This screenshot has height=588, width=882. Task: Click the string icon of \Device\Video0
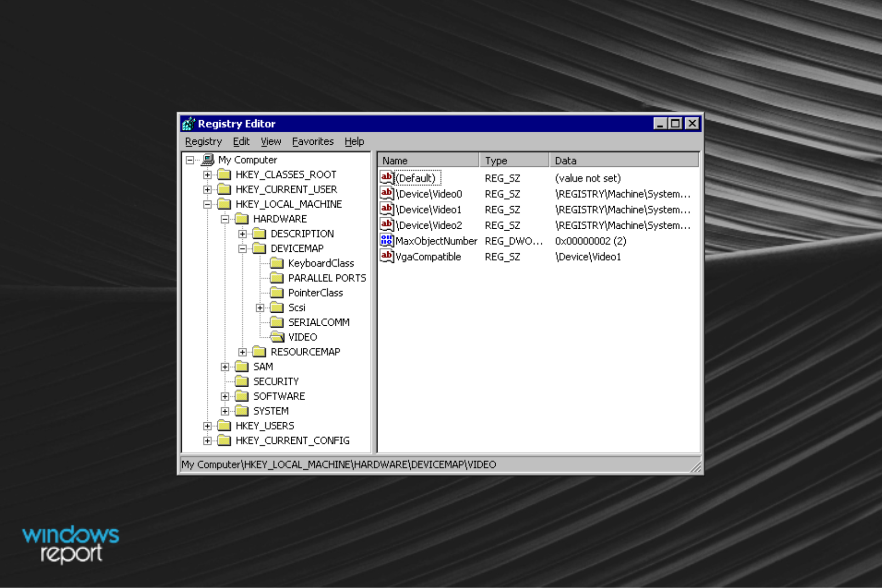[x=387, y=193]
